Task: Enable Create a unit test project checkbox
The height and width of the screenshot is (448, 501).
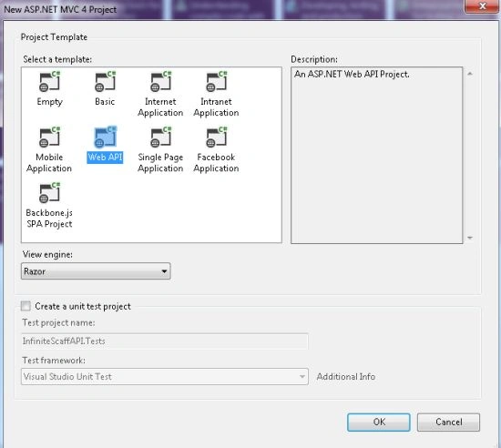Action: pyautogui.click(x=26, y=306)
